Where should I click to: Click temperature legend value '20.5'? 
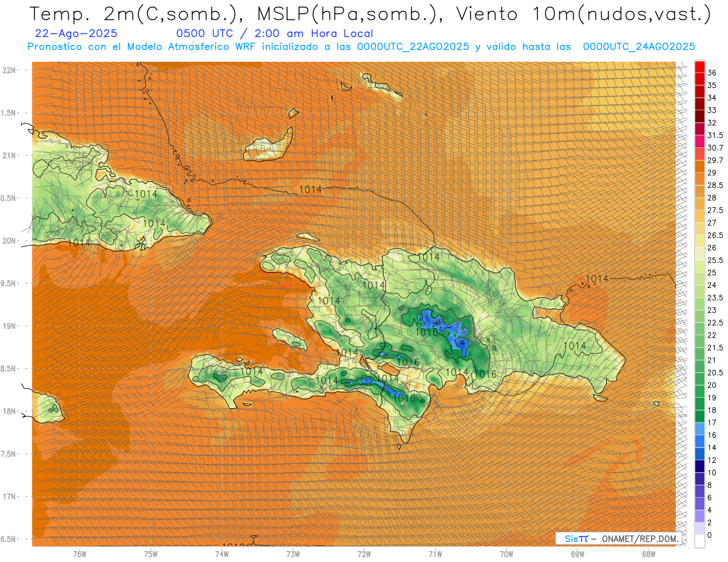coord(715,372)
